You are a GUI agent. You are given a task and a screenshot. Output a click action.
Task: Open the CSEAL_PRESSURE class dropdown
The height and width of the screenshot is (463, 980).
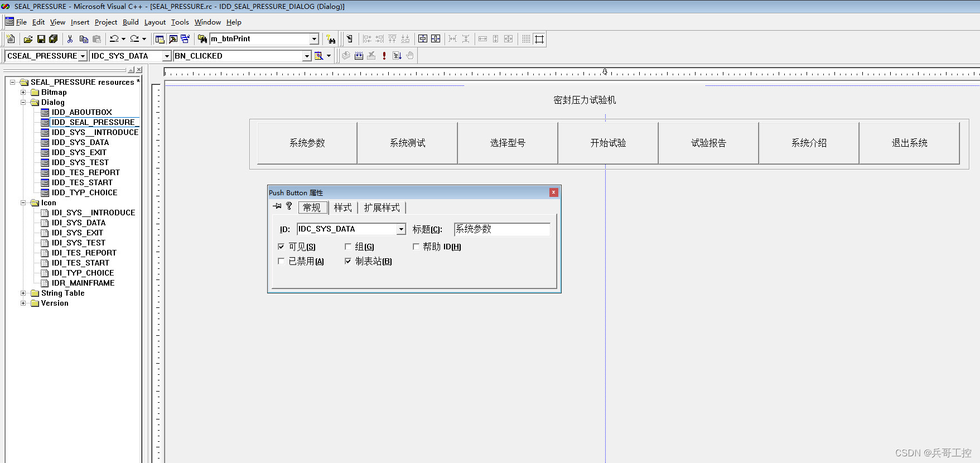(x=83, y=56)
